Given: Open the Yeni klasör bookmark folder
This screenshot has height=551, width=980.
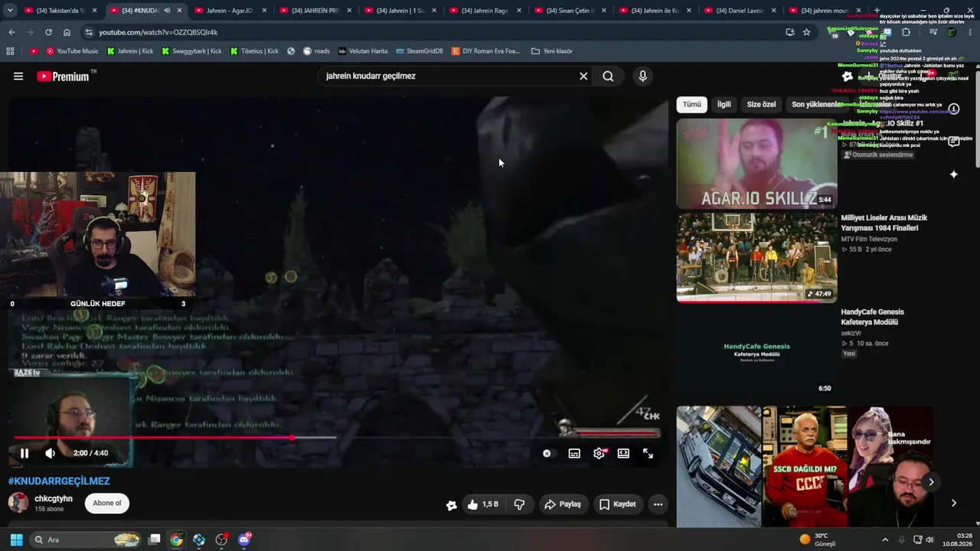Looking at the screenshot, I should (x=552, y=51).
